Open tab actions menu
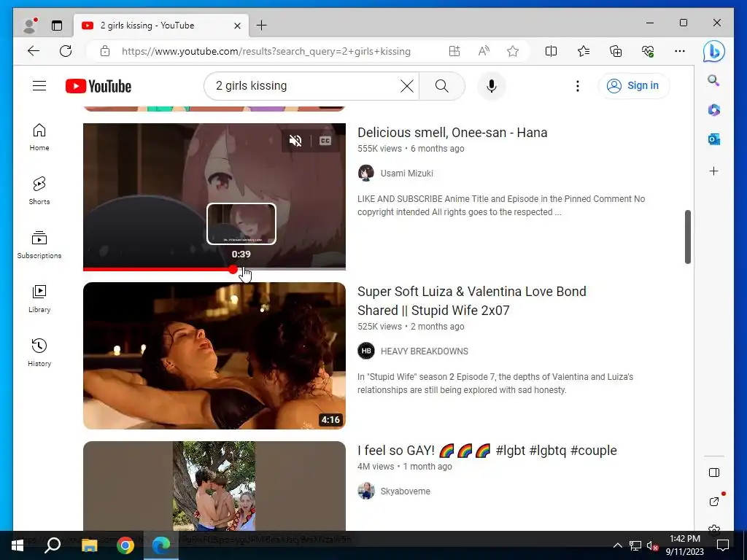Image resolution: width=747 pixels, height=560 pixels. pos(57,26)
